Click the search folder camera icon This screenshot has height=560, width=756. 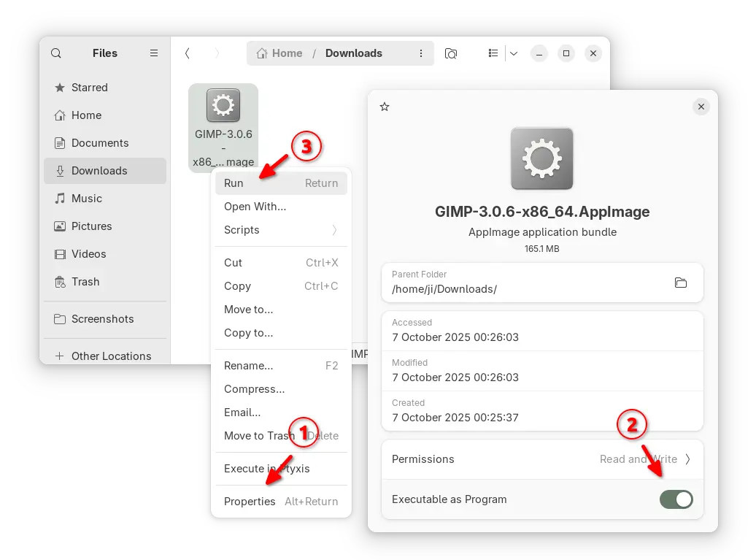coord(451,53)
